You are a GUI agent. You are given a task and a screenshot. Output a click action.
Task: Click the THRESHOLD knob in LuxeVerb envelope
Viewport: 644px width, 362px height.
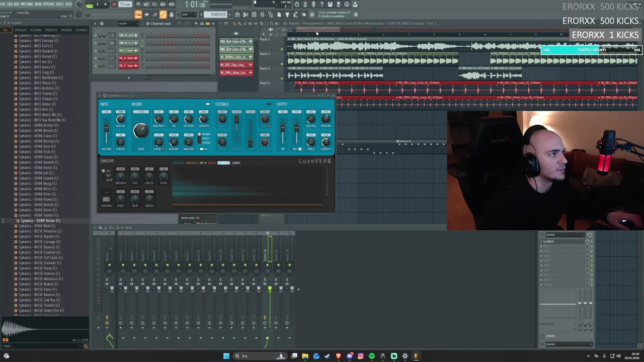(120, 176)
